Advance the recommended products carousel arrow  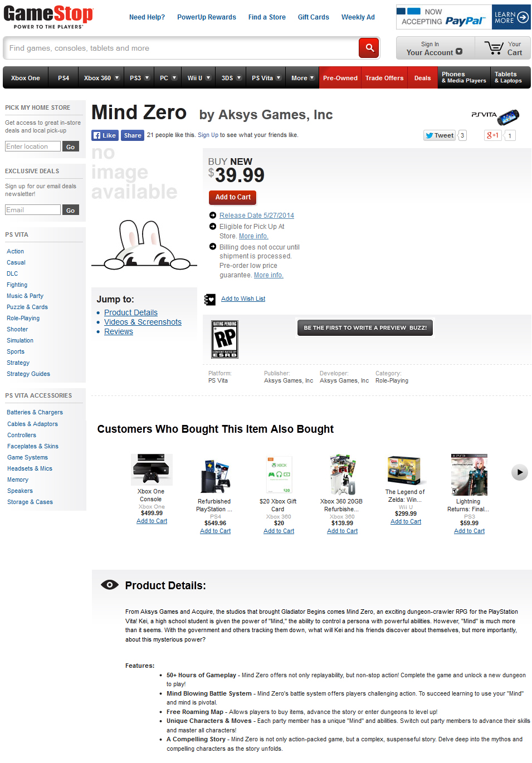click(519, 472)
